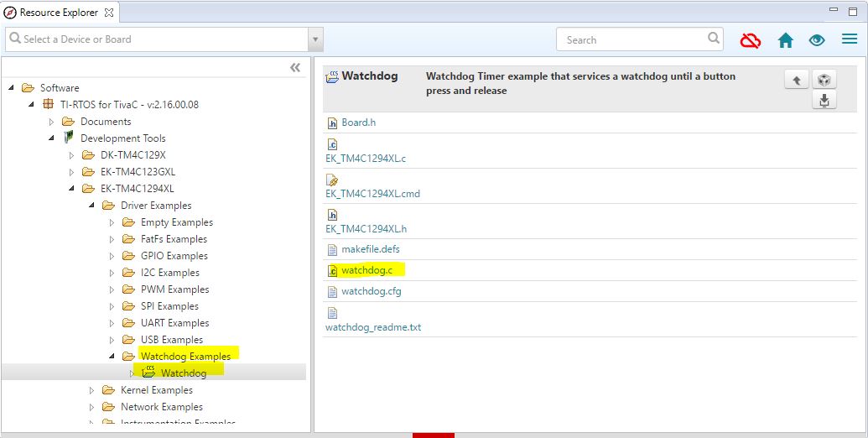
Task: Minimize the Resource Explorer view
Action: 834,9
